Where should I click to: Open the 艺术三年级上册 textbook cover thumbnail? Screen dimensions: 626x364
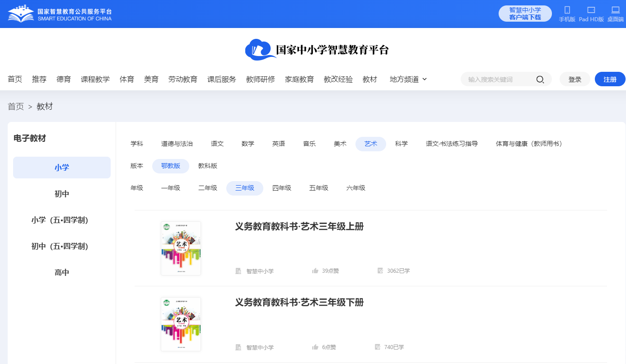181,248
